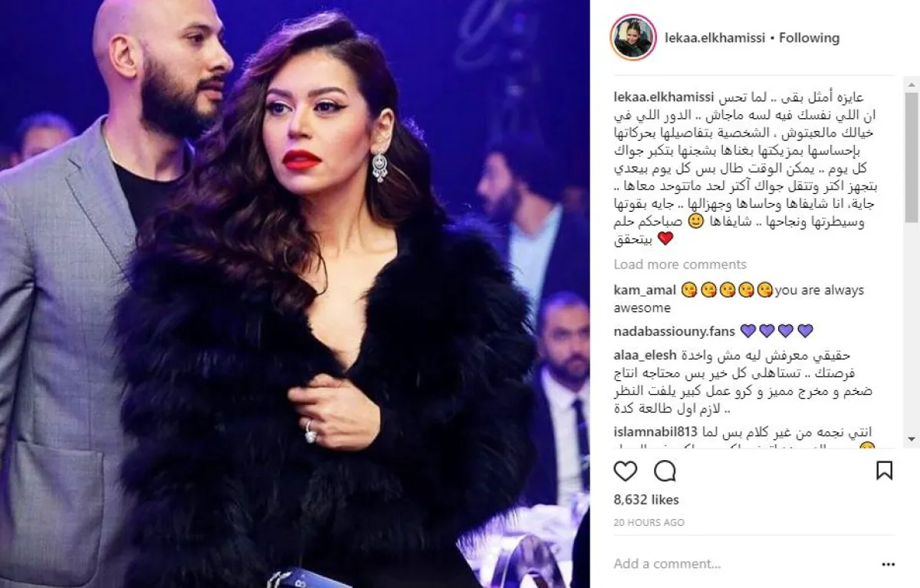Like the post with the heart icon
This screenshot has height=588, width=920.
click(x=626, y=471)
